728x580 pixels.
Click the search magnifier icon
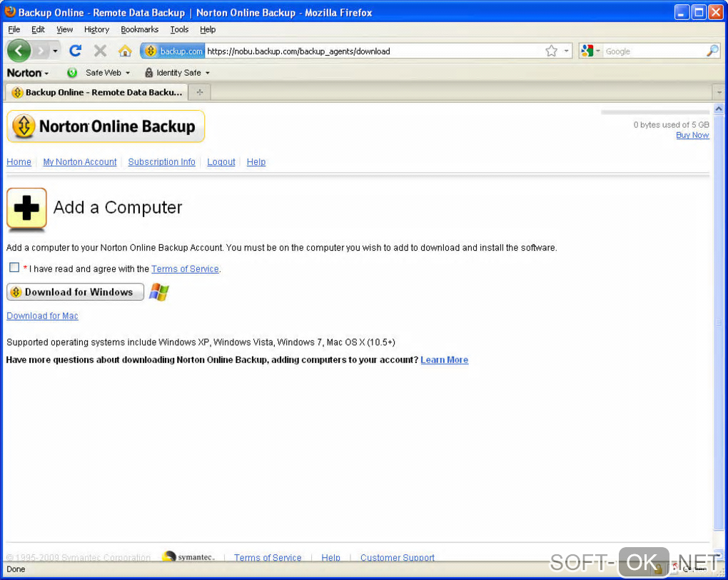pyautogui.click(x=712, y=51)
